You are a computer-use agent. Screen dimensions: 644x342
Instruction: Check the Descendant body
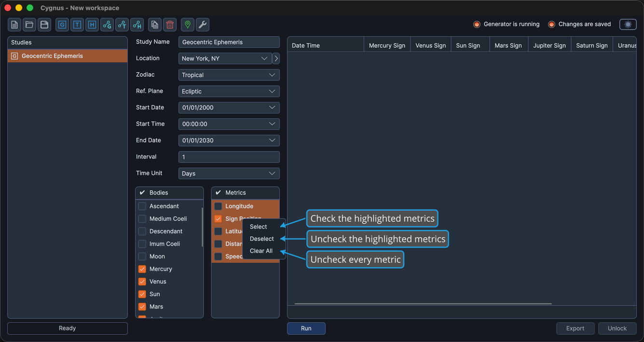tap(142, 231)
